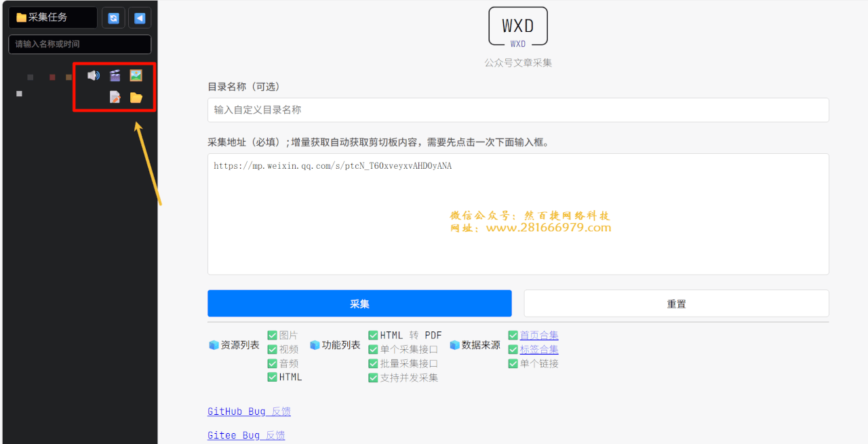Viewport: 868px width, 444px height.
Task: Toggle the 支持并发采集 checkbox
Action: (x=373, y=378)
